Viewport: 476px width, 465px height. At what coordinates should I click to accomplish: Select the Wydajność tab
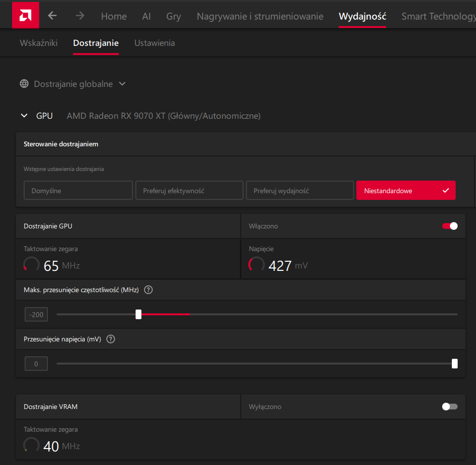tap(362, 16)
